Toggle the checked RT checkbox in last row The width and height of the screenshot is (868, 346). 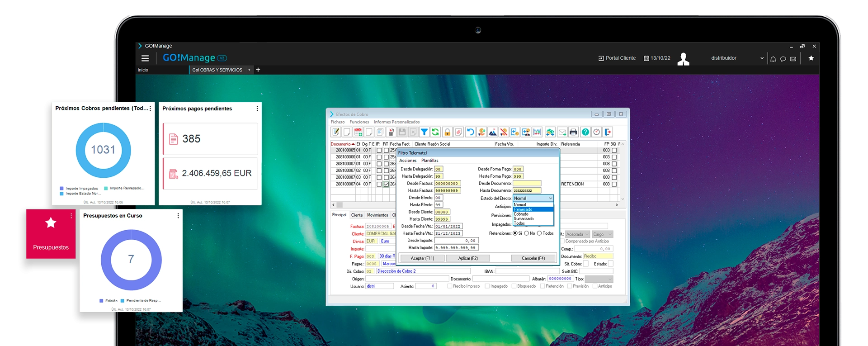tap(386, 185)
